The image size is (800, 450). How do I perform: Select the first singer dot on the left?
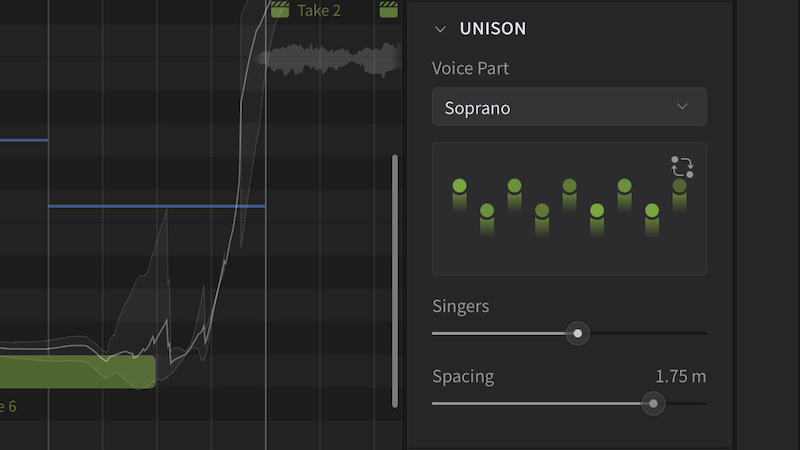pos(460,186)
